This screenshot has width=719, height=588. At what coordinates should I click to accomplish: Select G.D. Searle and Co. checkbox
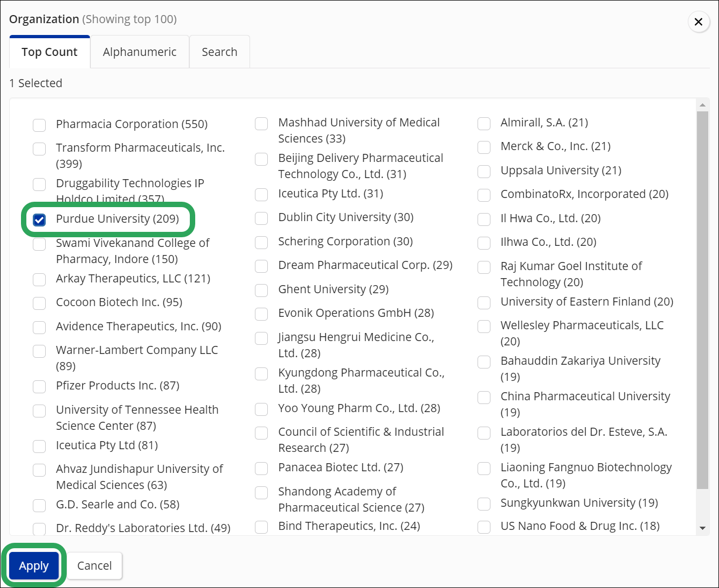click(39, 505)
